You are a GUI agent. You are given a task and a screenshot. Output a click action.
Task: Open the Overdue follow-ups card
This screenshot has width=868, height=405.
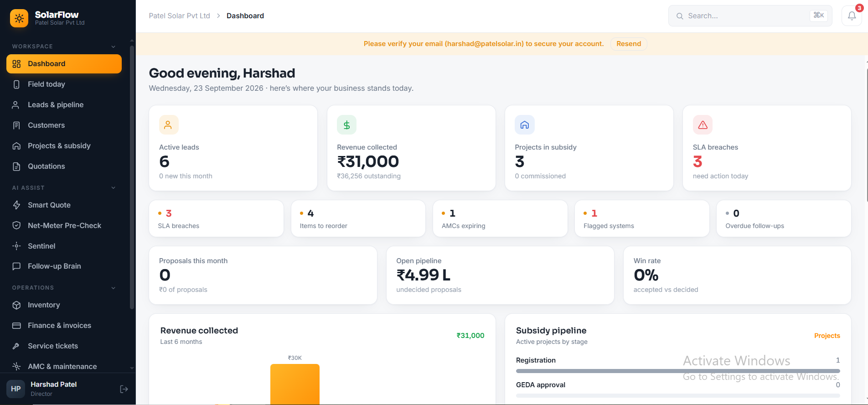click(784, 218)
